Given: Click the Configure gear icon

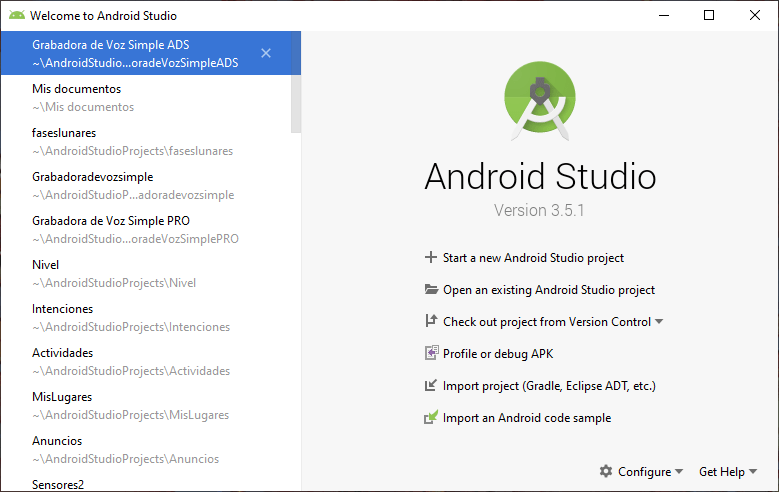Looking at the screenshot, I should pos(606,472).
